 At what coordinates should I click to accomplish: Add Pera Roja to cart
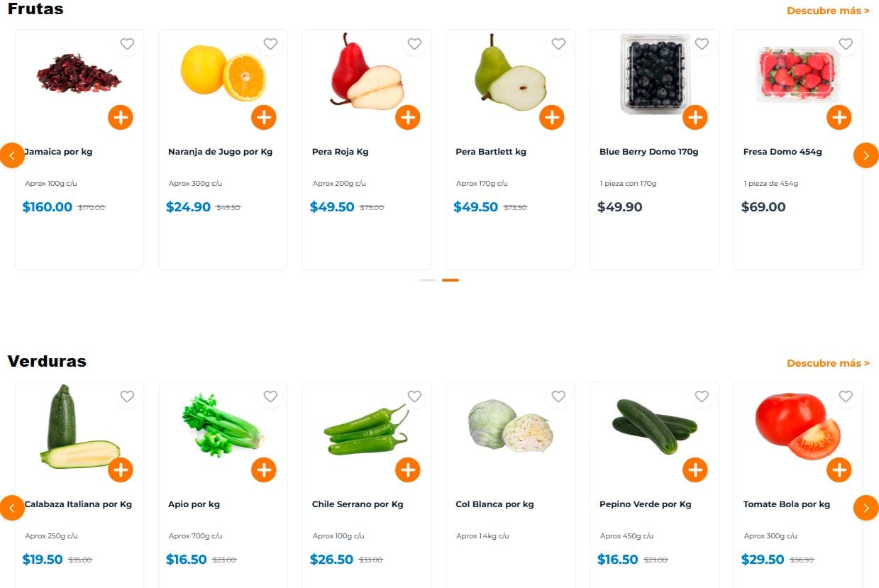(408, 117)
